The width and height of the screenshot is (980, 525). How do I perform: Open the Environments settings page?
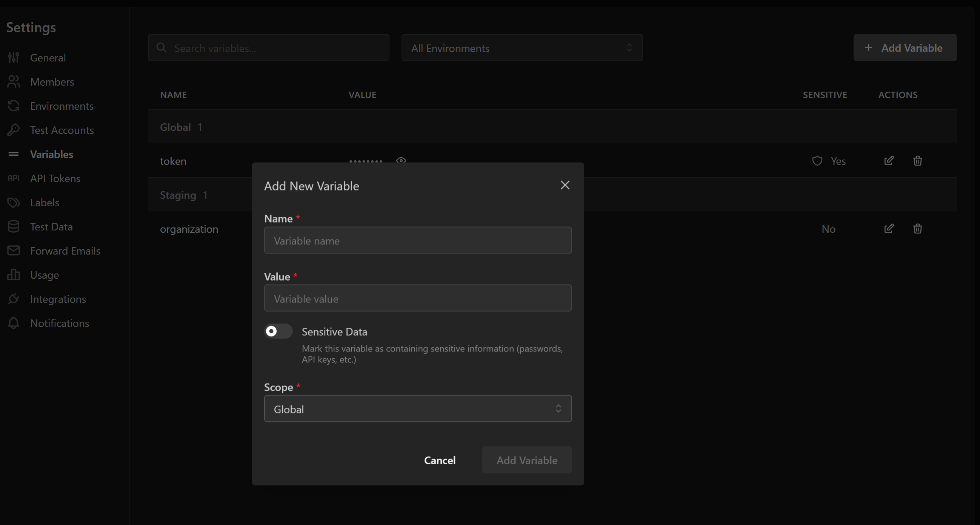[x=62, y=106]
